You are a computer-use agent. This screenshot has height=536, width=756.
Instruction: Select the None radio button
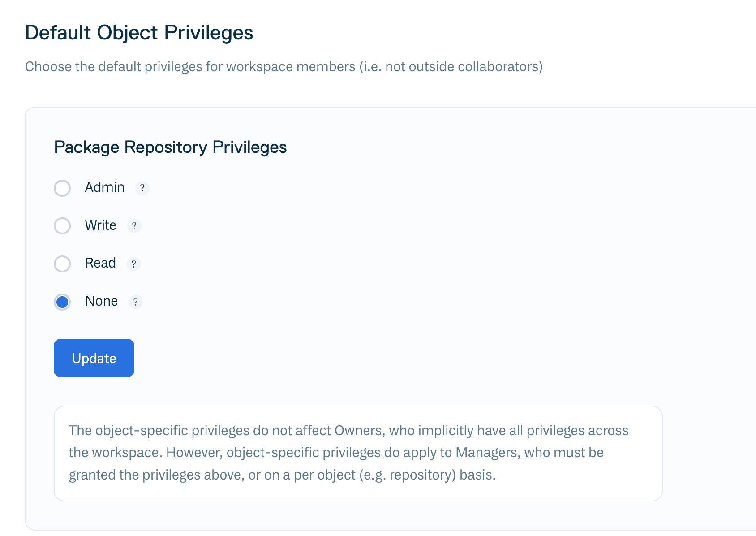62,302
